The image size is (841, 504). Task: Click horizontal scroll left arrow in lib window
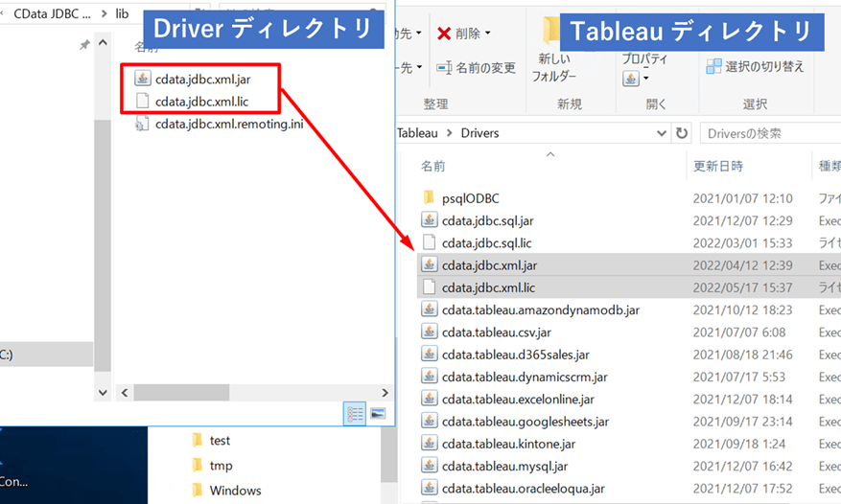(125, 393)
